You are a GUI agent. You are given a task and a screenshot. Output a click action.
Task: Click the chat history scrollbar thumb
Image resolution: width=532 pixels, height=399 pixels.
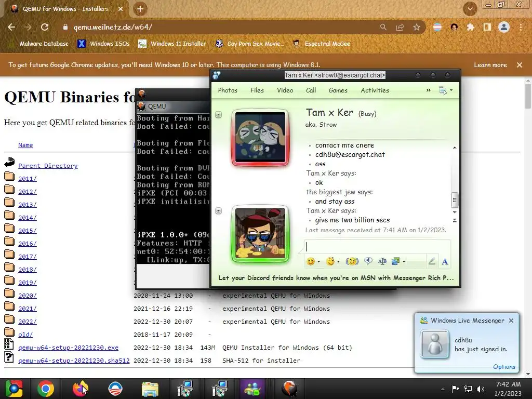(x=455, y=200)
